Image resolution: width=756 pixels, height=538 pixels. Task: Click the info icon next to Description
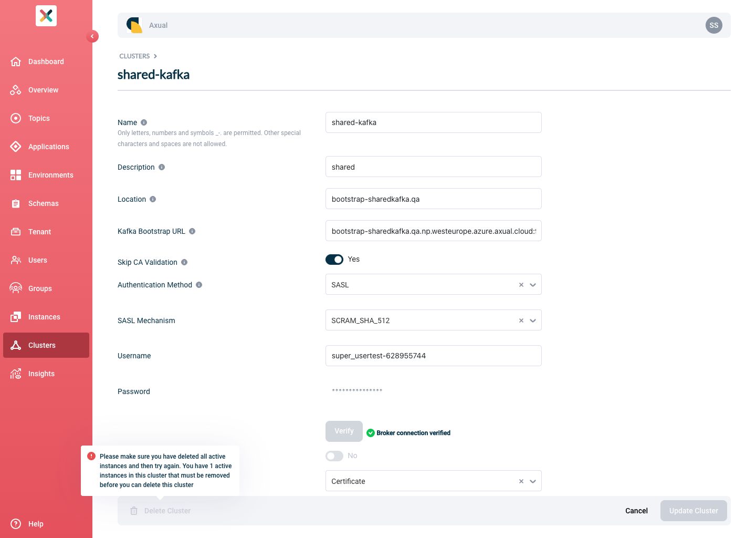click(x=162, y=167)
